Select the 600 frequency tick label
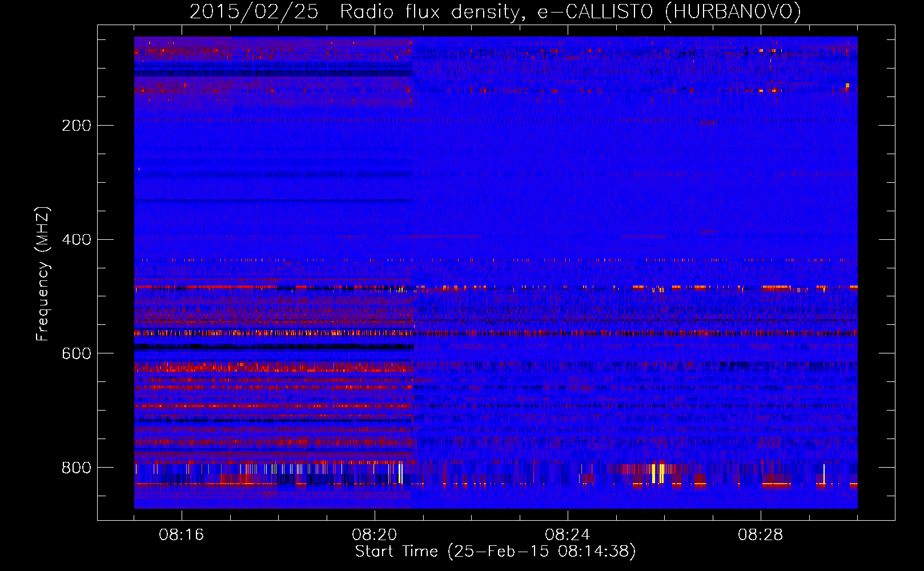The image size is (924, 571). pyautogui.click(x=77, y=354)
